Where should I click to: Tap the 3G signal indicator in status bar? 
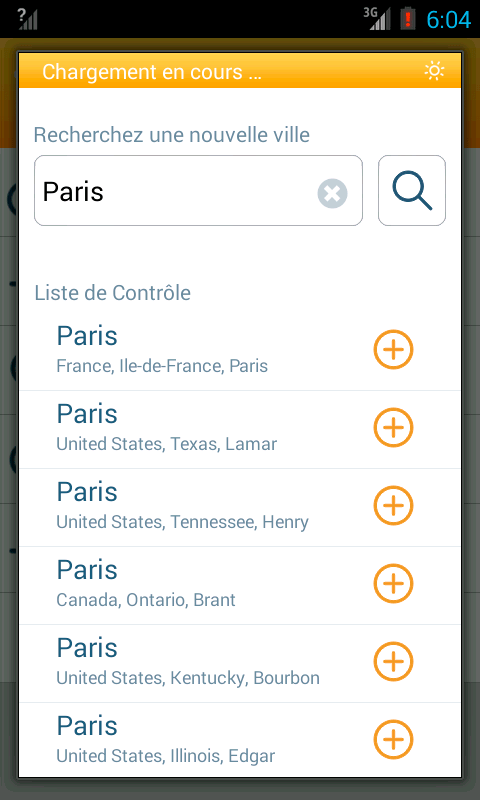coord(377,19)
